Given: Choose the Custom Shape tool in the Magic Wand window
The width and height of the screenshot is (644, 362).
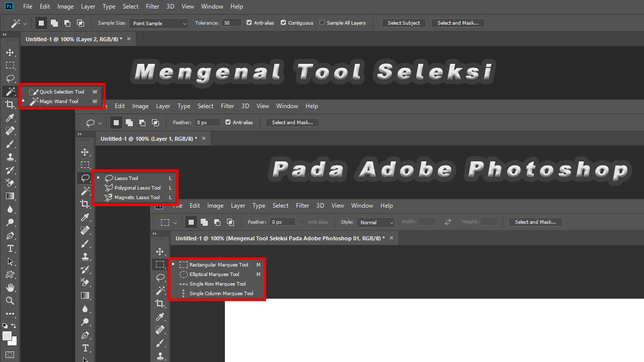Looking at the screenshot, I should click(10, 275).
